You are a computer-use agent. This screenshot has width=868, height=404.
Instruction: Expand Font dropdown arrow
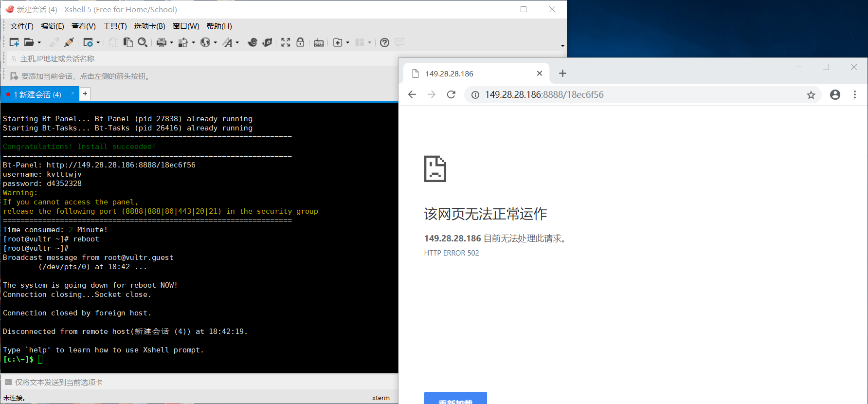[237, 42]
